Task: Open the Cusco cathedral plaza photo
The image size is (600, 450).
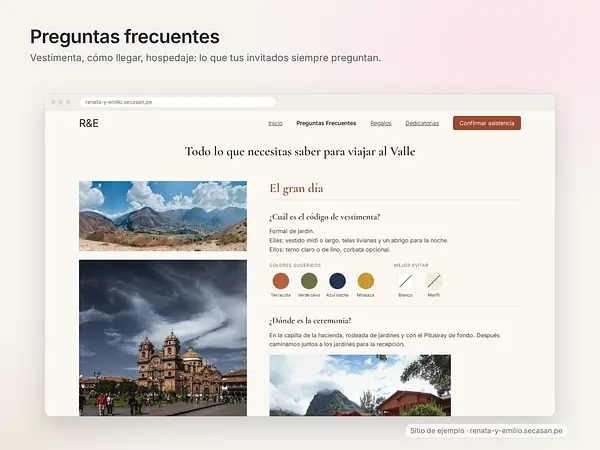Action: 163,338
